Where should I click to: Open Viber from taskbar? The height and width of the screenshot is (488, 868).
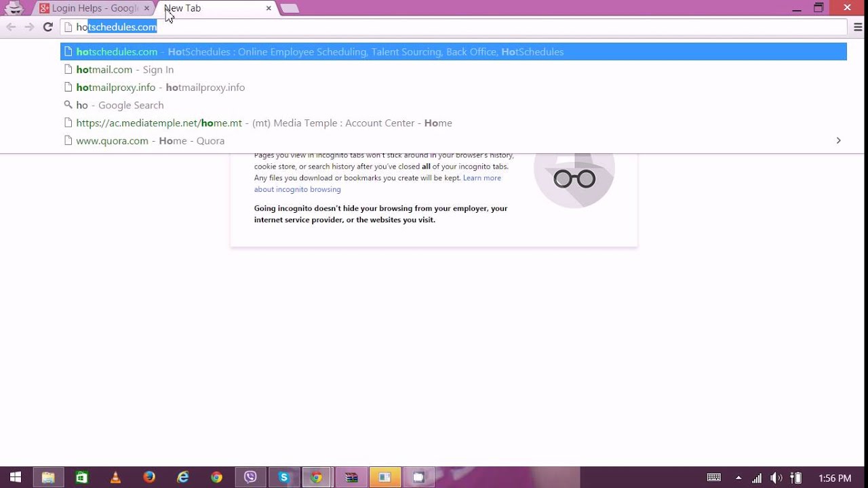[250, 477]
